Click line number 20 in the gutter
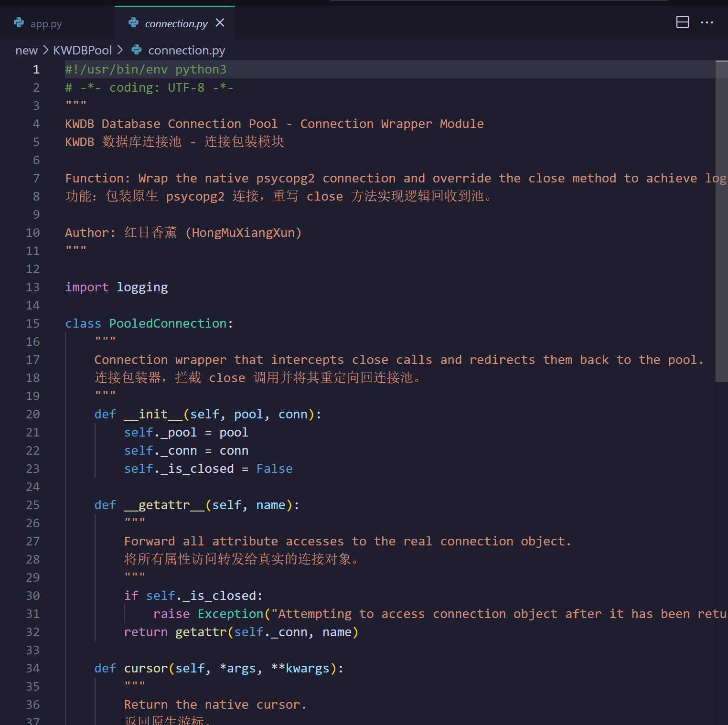728x725 pixels. [32, 414]
